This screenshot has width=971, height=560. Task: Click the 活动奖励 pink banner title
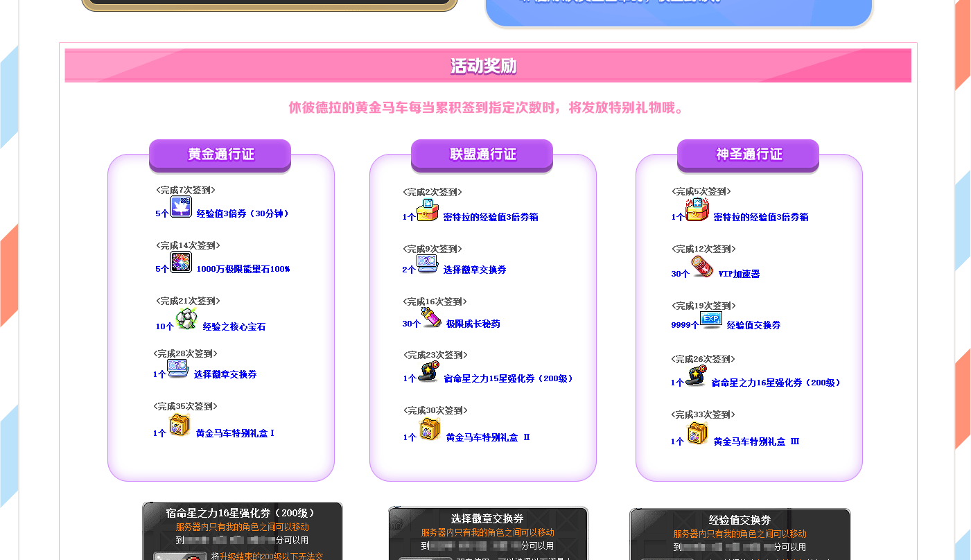(x=484, y=67)
